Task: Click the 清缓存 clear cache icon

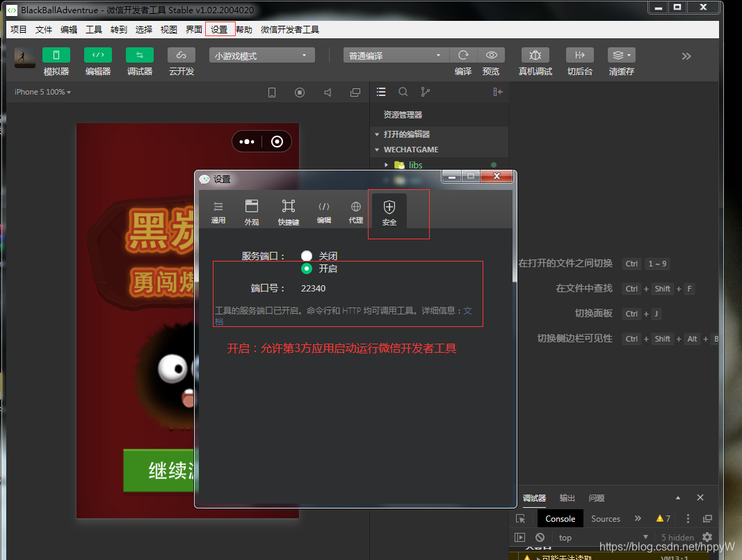Action: pos(618,55)
